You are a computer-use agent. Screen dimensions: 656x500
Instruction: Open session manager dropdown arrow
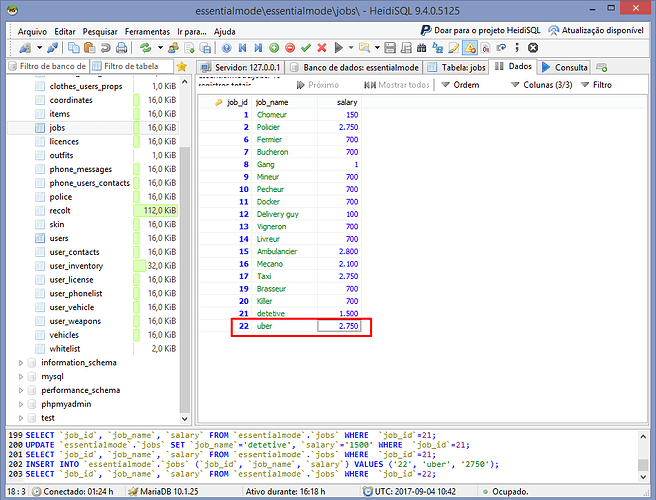click(x=39, y=48)
